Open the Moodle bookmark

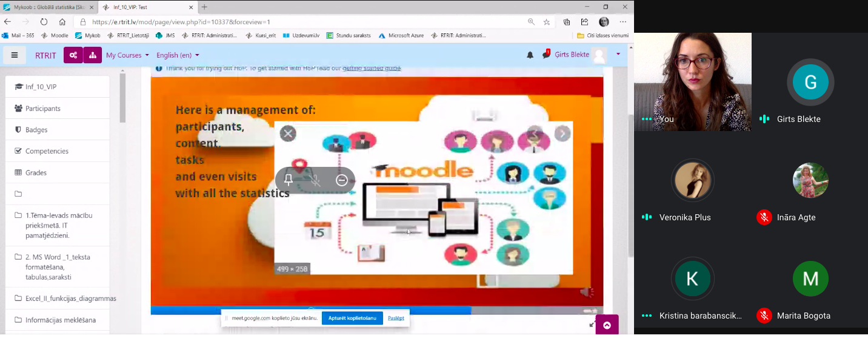[55, 35]
